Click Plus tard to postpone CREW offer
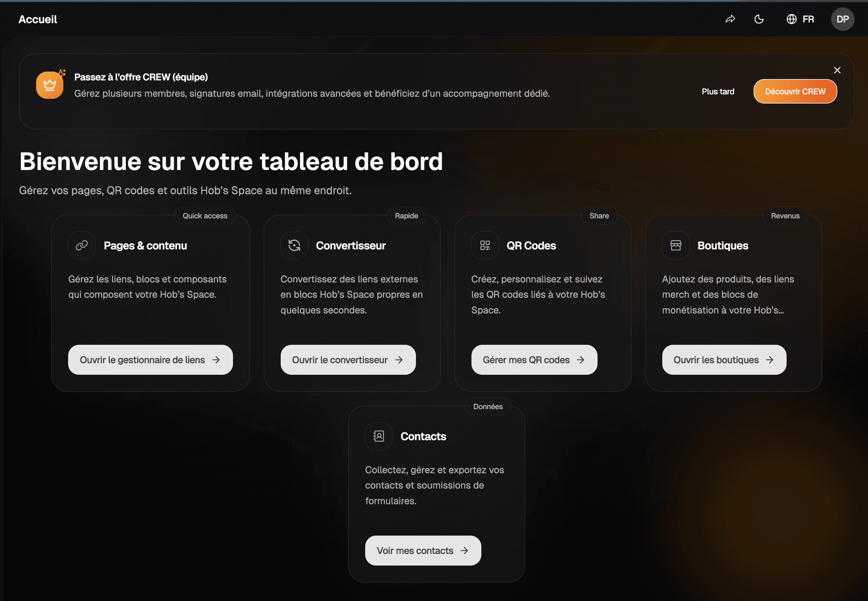This screenshot has height=601, width=868. click(718, 91)
